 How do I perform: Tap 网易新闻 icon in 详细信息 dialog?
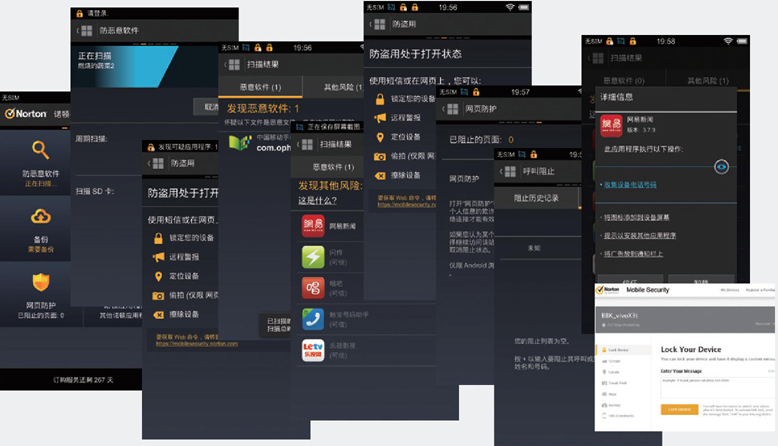tap(611, 125)
